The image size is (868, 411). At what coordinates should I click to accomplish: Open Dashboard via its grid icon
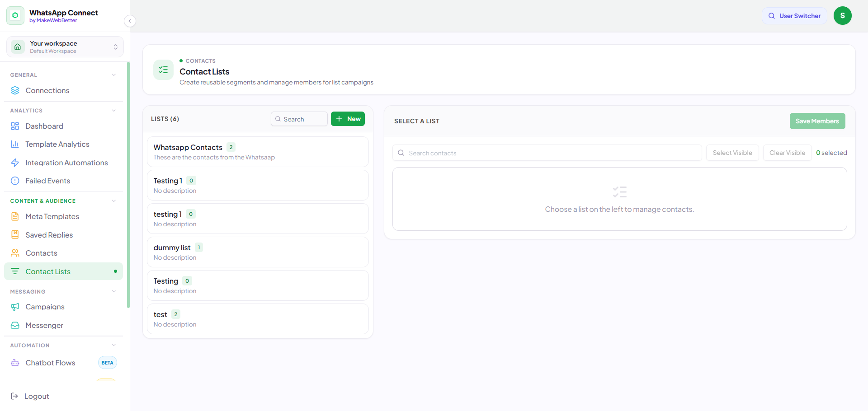15,126
